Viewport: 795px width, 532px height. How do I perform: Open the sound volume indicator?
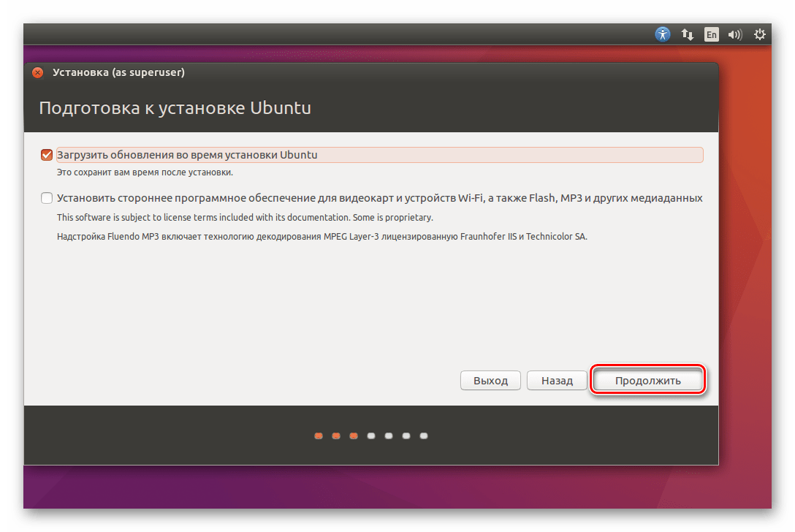pos(735,34)
